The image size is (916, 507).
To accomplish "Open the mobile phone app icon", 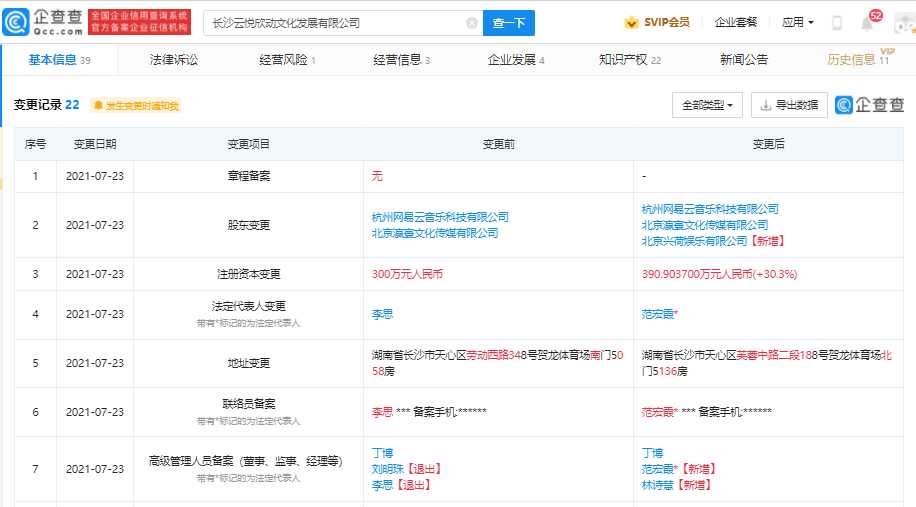I will (837, 23).
